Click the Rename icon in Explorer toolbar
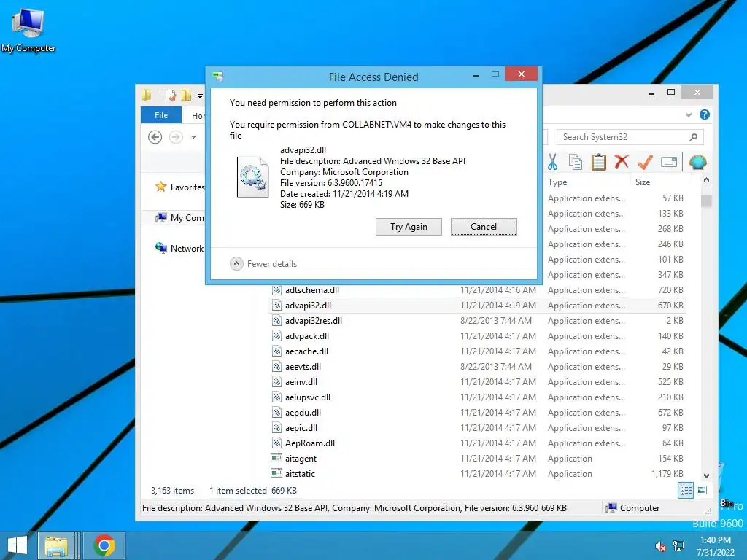747x560 pixels. 669,163
